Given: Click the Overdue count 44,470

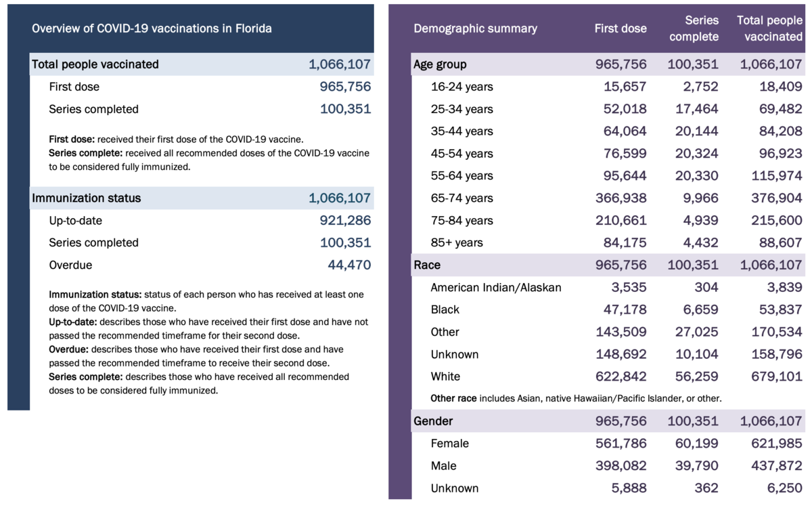Looking at the screenshot, I should point(349,265).
